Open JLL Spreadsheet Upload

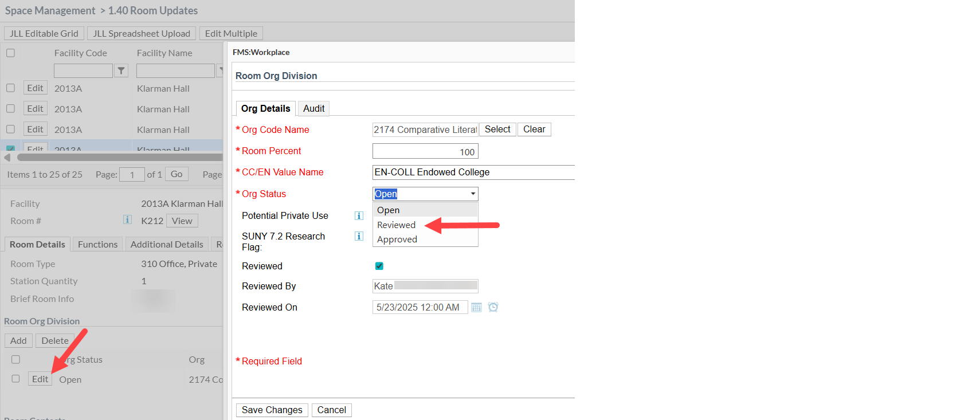142,34
